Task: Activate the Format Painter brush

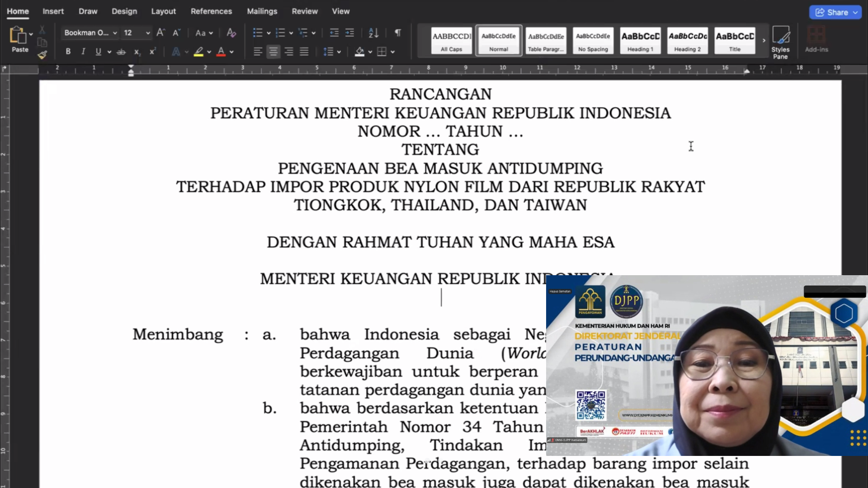Action: tap(42, 55)
